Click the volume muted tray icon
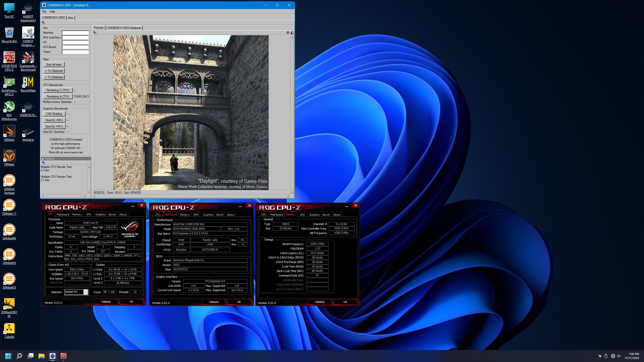644x362 pixels. tap(619, 356)
